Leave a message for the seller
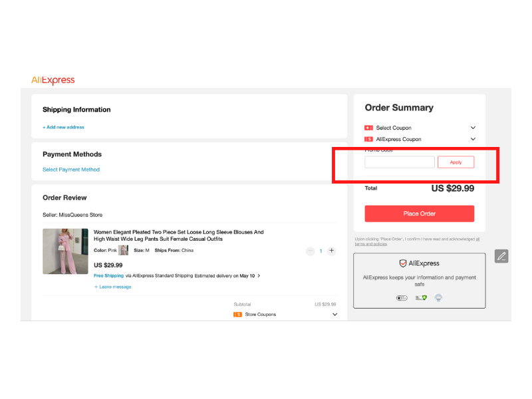This screenshot has width=532, height=399. (112, 287)
